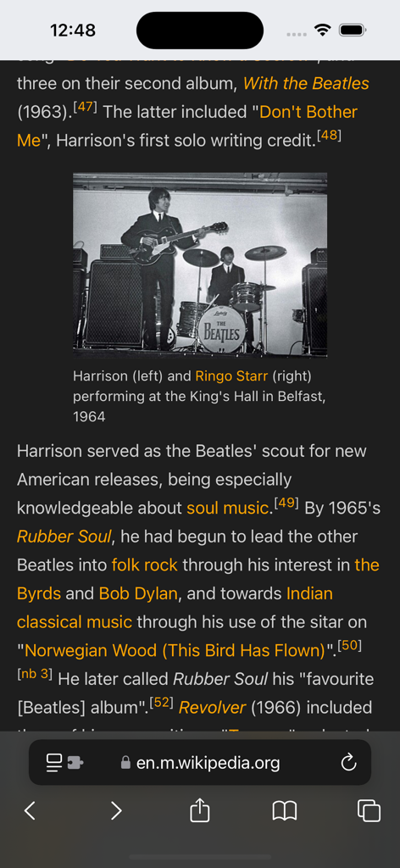This screenshot has width=400, height=868.
Task: Tap the Safari forward arrow
Action: coord(115,811)
